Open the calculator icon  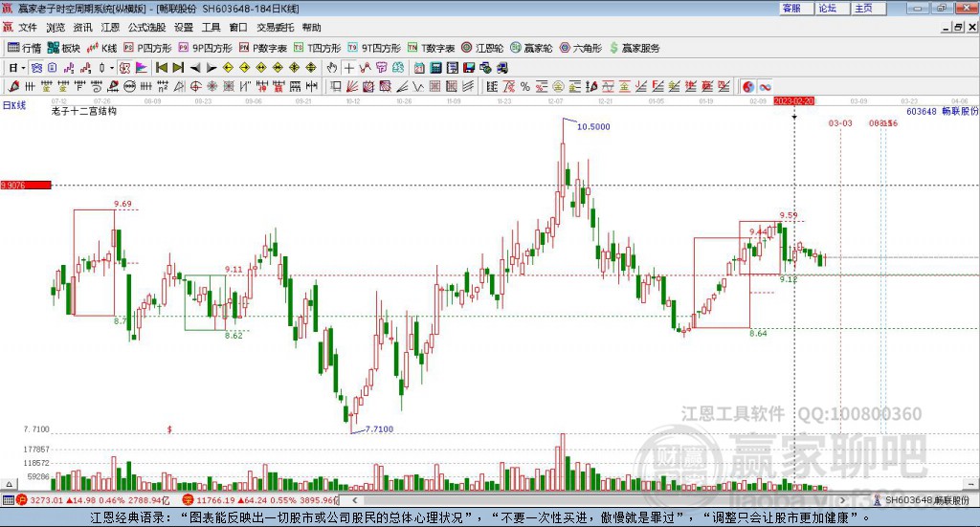coord(435,68)
